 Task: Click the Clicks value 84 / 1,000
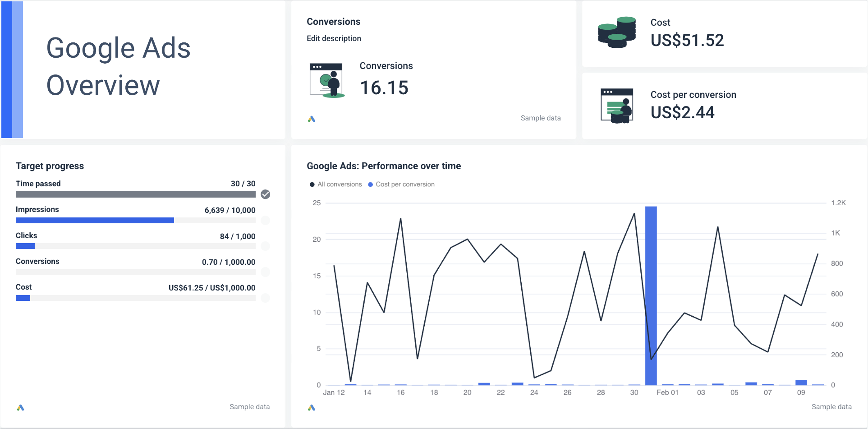pos(238,236)
